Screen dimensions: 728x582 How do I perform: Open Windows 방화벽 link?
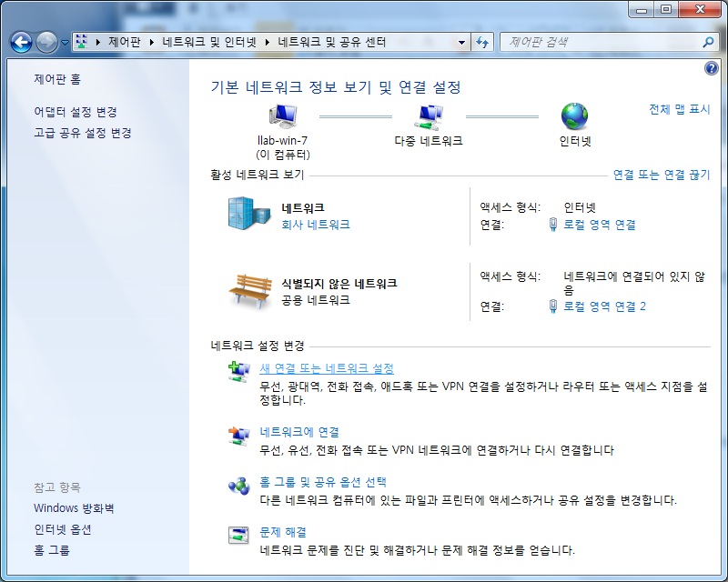click(x=74, y=508)
